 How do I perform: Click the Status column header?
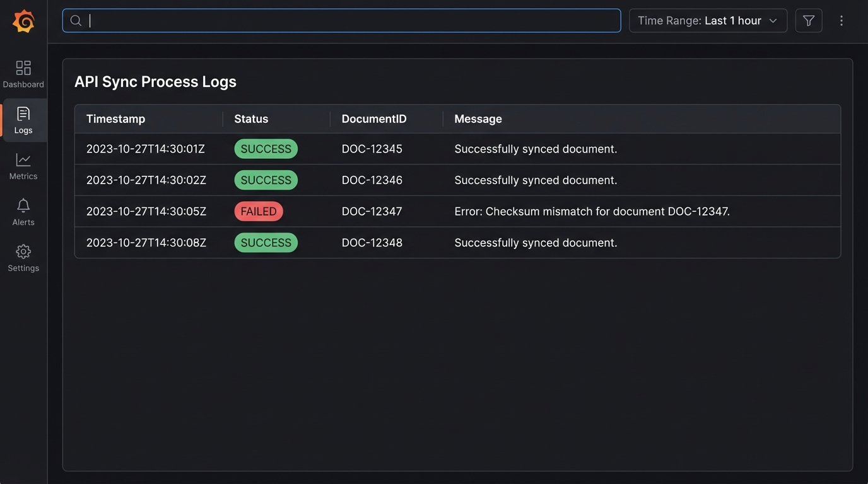[250, 118]
